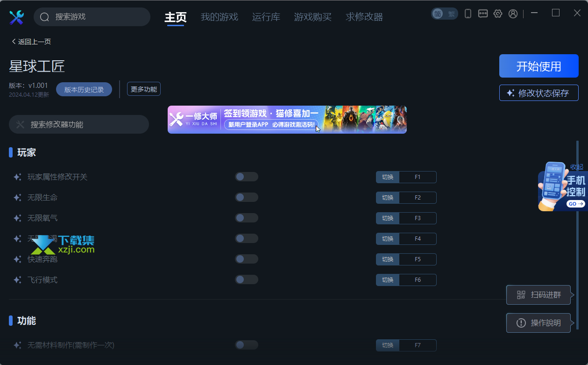Open the message chat icon in title bar
The width and height of the screenshot is (588, 365).
(x=483, y=14)
